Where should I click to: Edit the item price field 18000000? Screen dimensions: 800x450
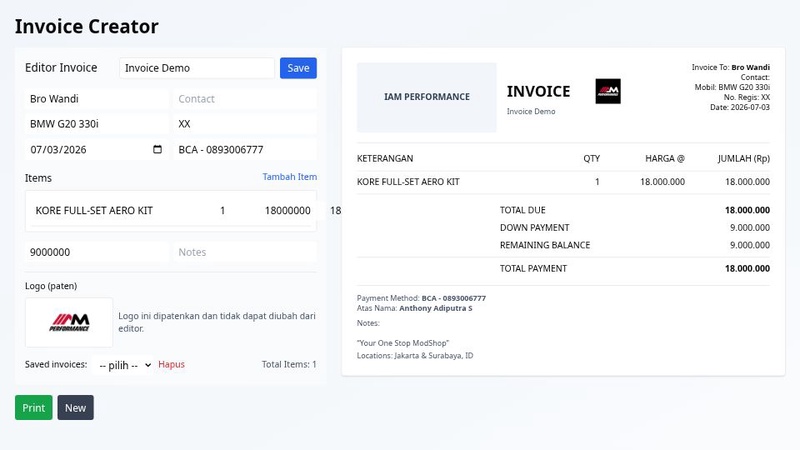287,210
